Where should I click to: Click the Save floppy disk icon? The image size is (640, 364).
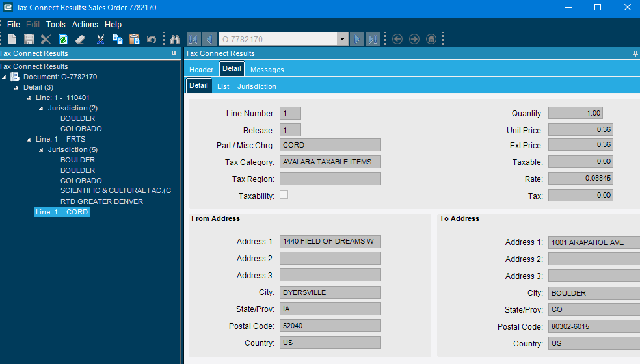click(29, 39)
